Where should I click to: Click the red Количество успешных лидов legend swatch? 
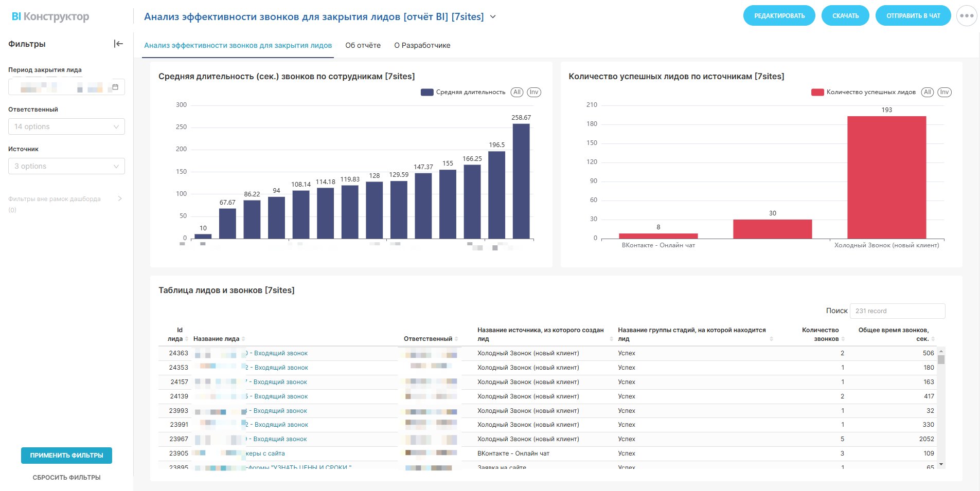coord(817,92)
